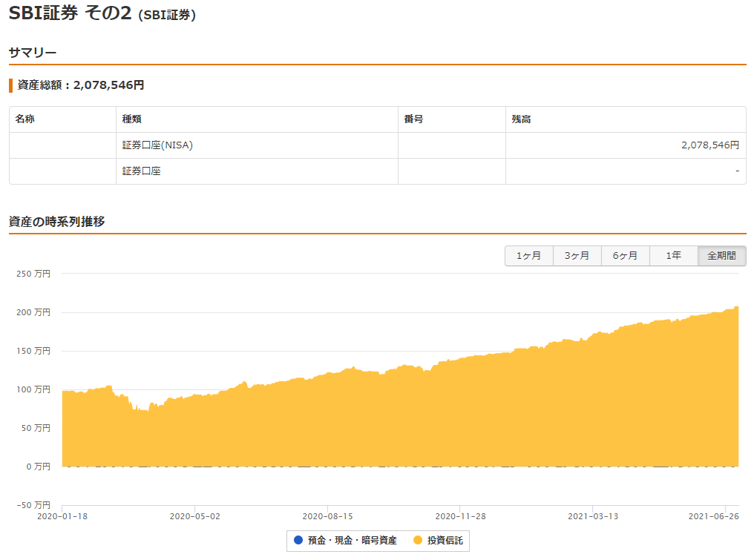Click the 2021-06-26 x-axis date label

[714, 516]
